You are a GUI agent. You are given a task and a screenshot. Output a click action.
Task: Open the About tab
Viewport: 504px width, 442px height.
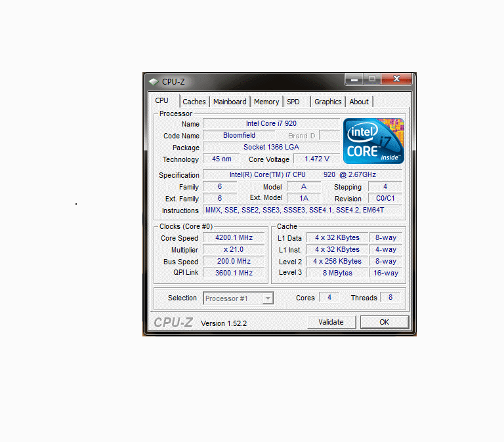(359, 102)
